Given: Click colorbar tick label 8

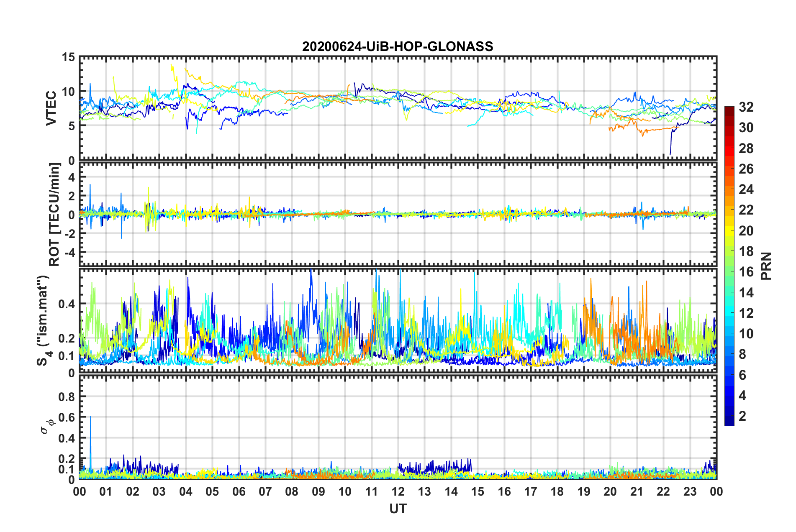Looking at the screenshot, I should (742, 354).
